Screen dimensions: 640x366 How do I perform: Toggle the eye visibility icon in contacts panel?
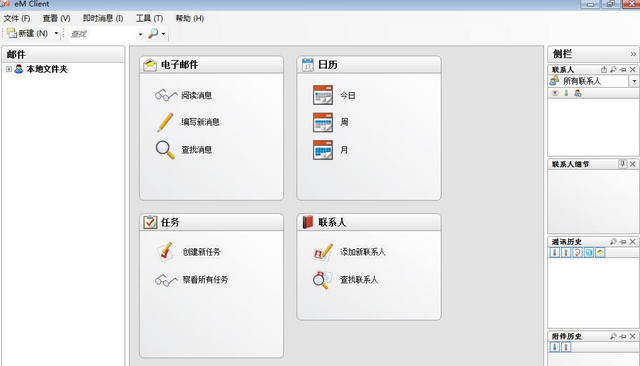coord(555,93)
